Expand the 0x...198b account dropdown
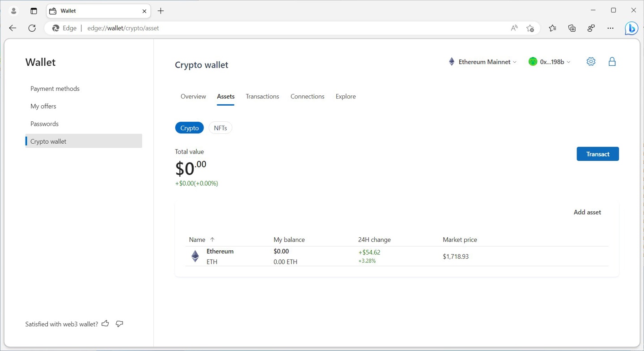Screen dimensions: 644x351 click(550, 62)
